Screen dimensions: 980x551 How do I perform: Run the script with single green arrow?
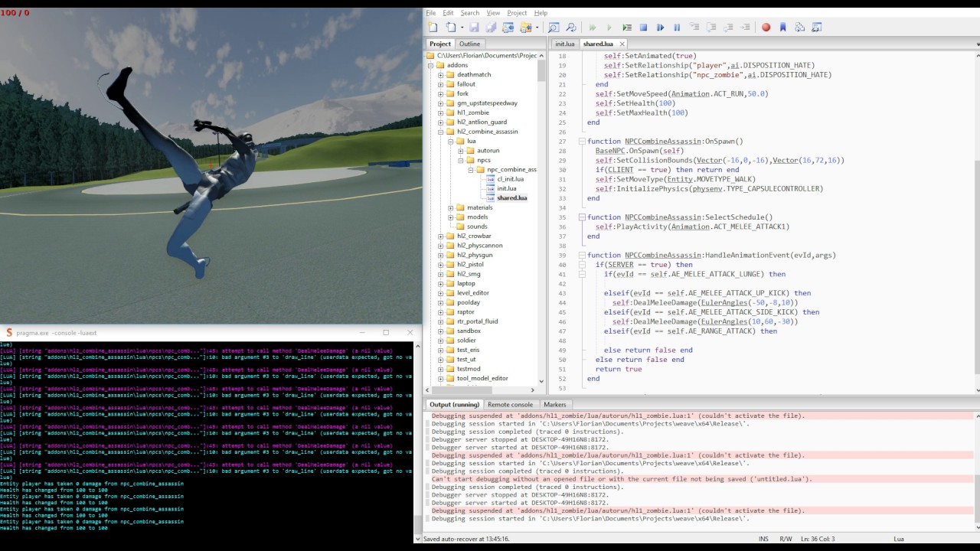pos(609,28)
